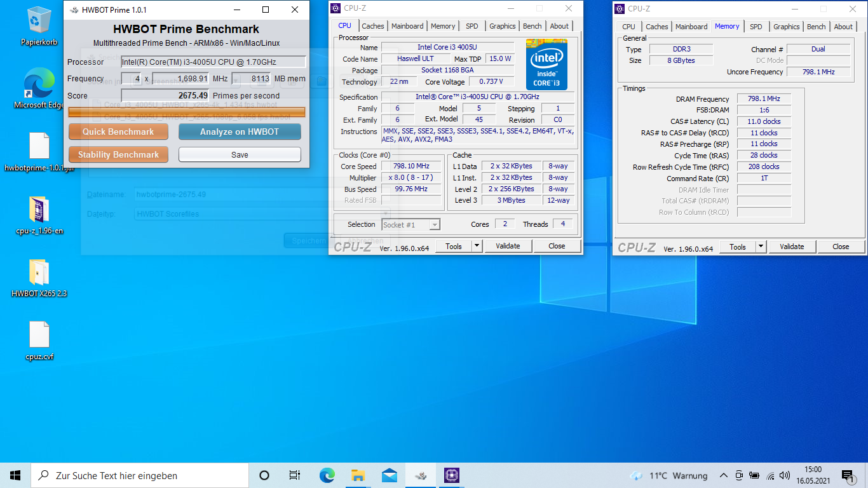The height and width of the screenshot is (488, 868).
Task: Click the Processor name field in HWBOT Prime
Action: click(214, 62)
